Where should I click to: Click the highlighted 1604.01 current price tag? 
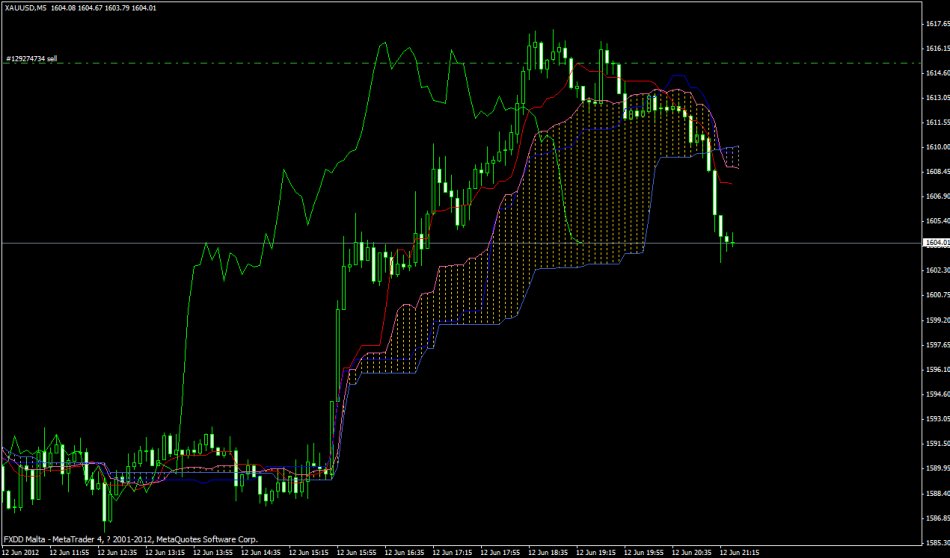tap(936, 242)
